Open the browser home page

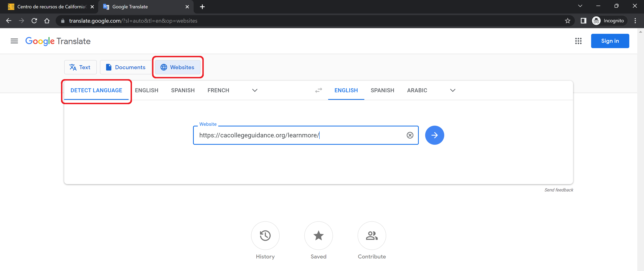(47, 21)
